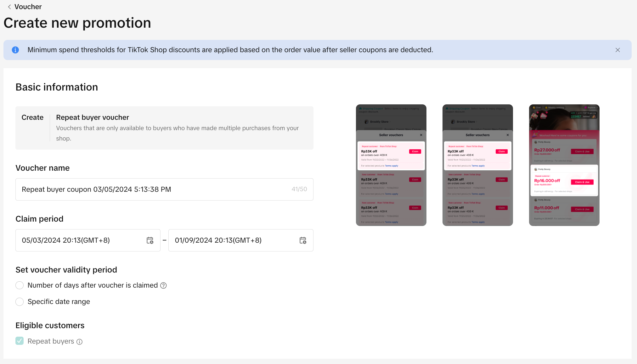Open the claim period end date field
Image resolution: width=637 pixels, height=364 pixels.
233,240
